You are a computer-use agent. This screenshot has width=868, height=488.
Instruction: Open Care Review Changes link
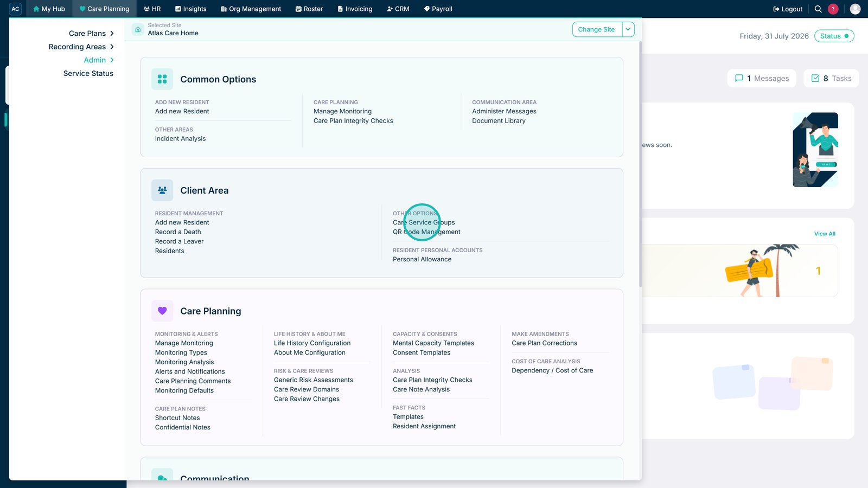(x=307, y=399)
